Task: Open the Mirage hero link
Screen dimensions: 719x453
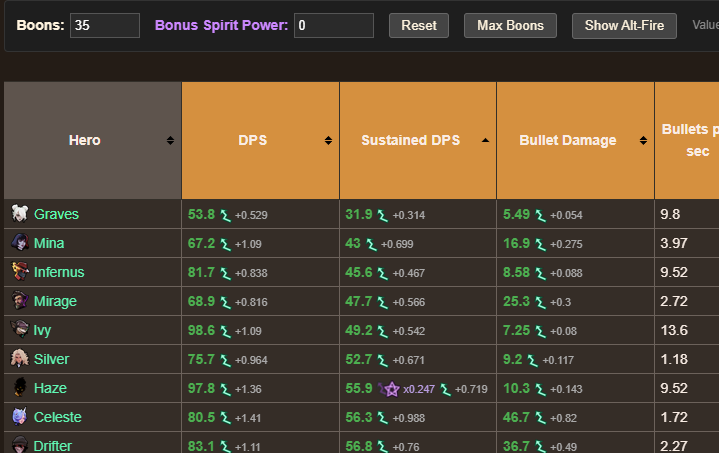Action: click(55, 301)
